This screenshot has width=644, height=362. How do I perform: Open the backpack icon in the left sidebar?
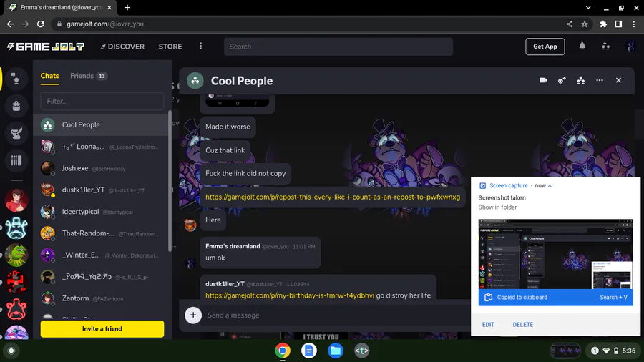click(16, 106)
